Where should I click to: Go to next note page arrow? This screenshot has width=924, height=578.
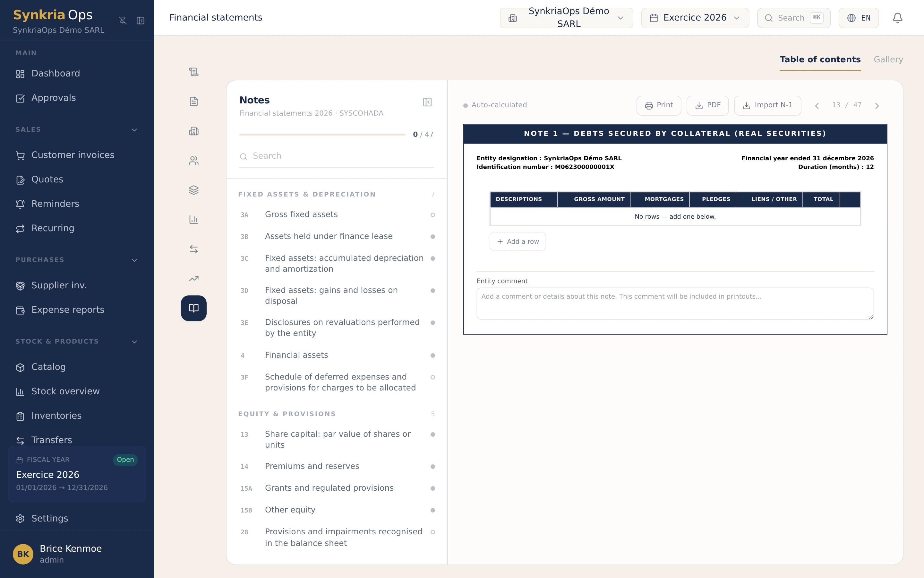(877, 106)
